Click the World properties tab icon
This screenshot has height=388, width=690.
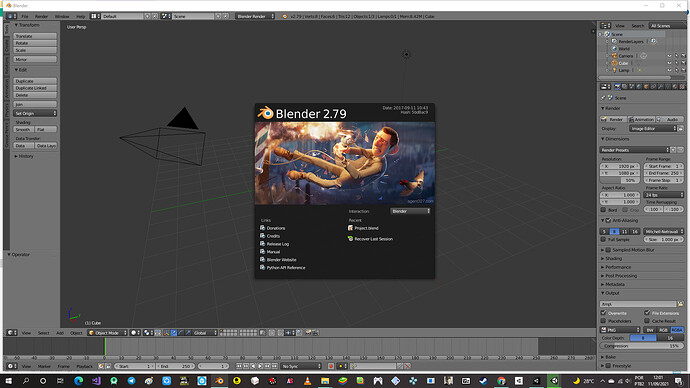[639, 87]
